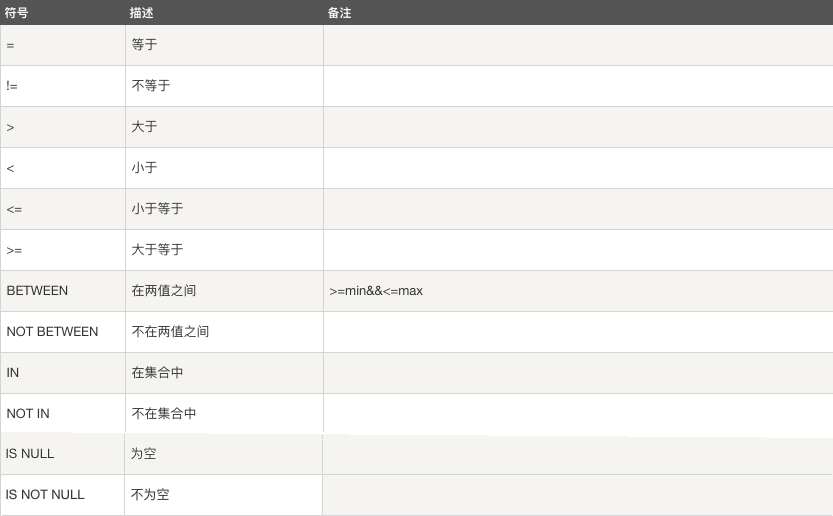Click the != symbol cell
The height and width of the screenshot is (516, 833).
[x=12, y=86]
